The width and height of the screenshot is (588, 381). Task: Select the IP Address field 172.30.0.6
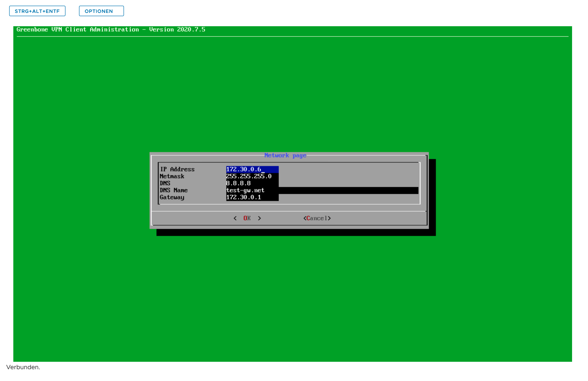(x=253, y=170)
